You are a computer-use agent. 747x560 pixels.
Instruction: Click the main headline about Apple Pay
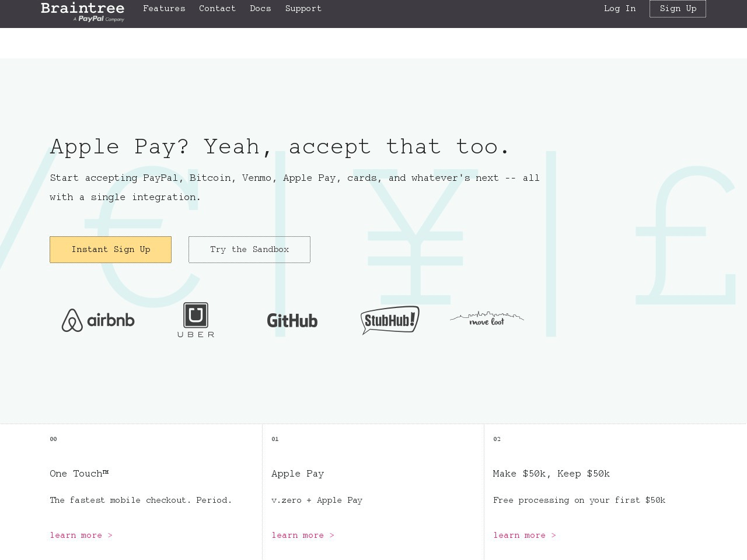point(280,146)
